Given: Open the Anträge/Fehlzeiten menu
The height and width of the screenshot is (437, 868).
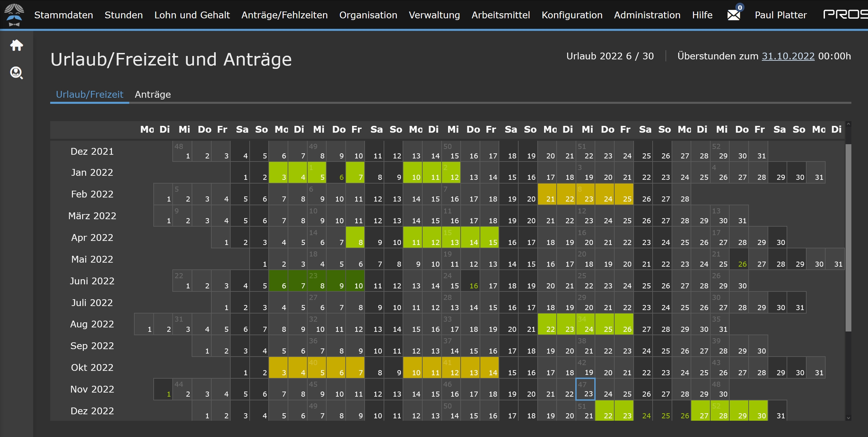Looking at the screenshot, I should 284,15.
